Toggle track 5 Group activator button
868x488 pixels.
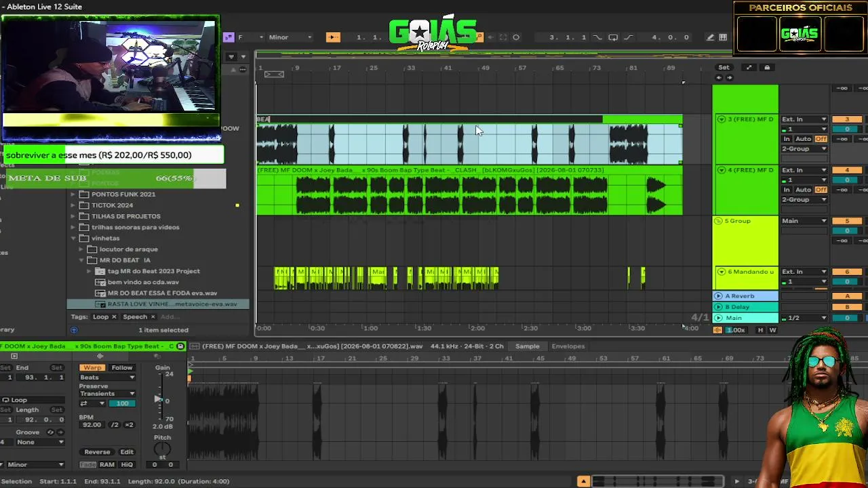click(846, 221)
